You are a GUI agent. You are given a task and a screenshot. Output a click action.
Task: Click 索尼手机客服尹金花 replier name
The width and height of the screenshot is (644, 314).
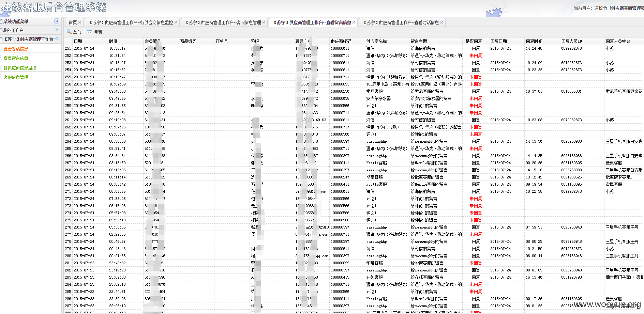pyautogui.click(x=624, y=91)
